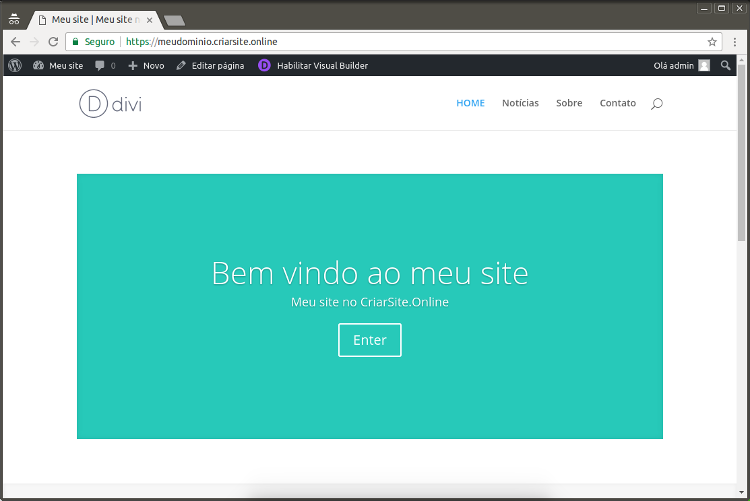The image size is (750, 501).
Task: Click the WordPress logo in admin bar
Action: click(15, 65)
